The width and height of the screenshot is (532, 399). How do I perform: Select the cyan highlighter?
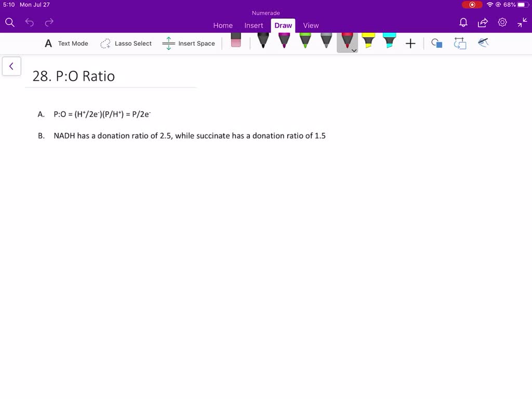[389, 41]
